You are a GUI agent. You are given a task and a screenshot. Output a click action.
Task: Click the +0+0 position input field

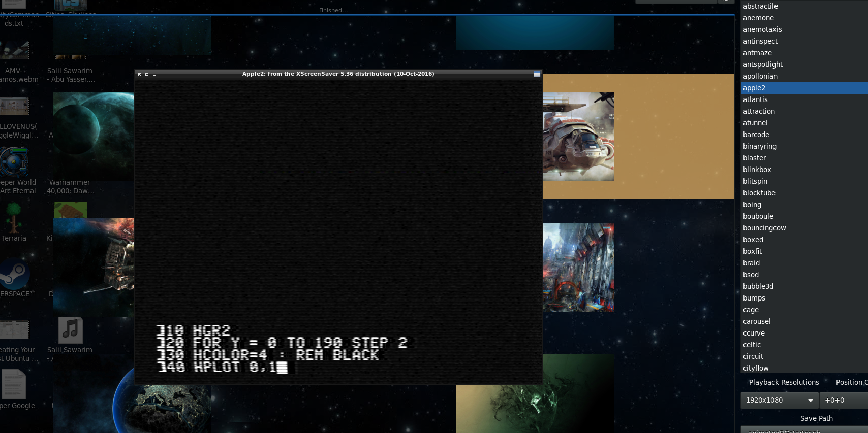pos(844,400)
